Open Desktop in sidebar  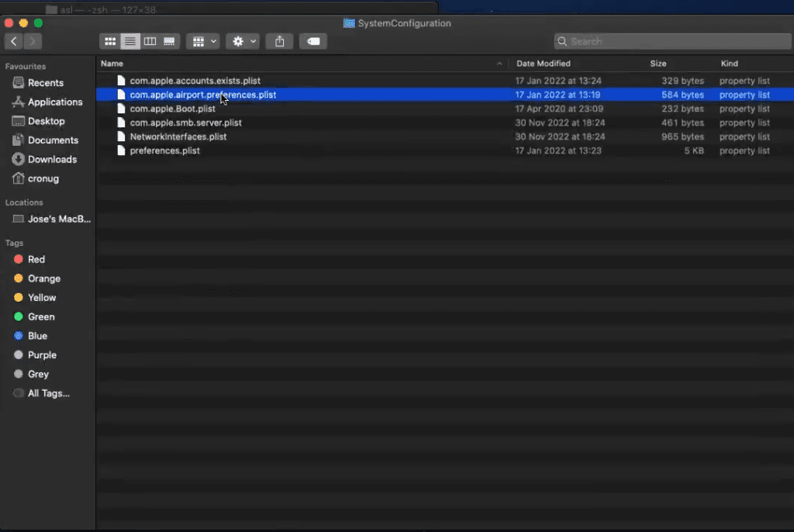46,121
